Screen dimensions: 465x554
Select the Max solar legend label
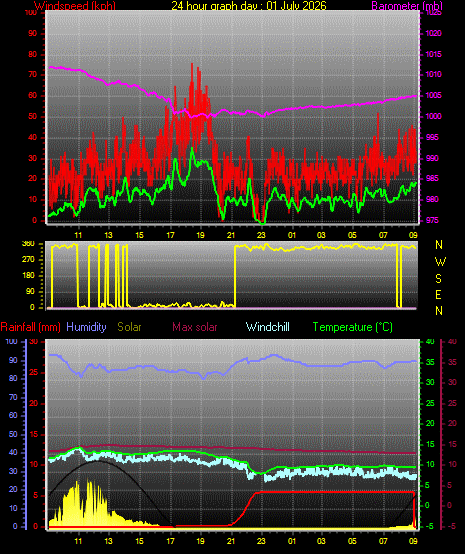[195, 327]
